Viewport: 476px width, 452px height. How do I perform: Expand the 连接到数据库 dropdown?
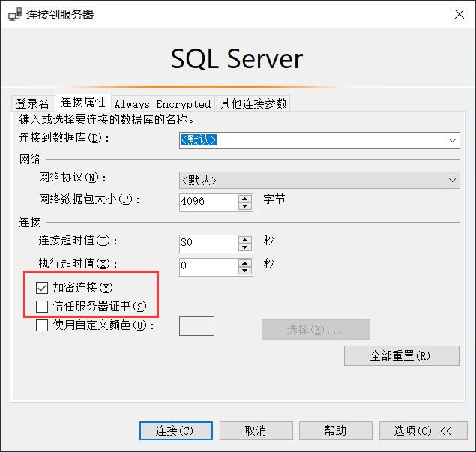tap(452, 140)
